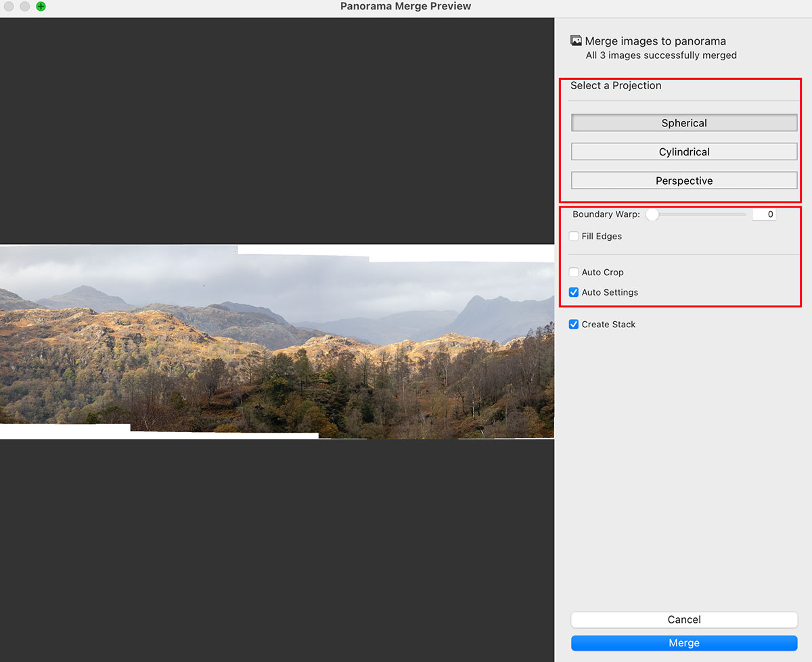Turn on Auto Crop
This screenshot has width=812, height=662.
tap(574, 272)
